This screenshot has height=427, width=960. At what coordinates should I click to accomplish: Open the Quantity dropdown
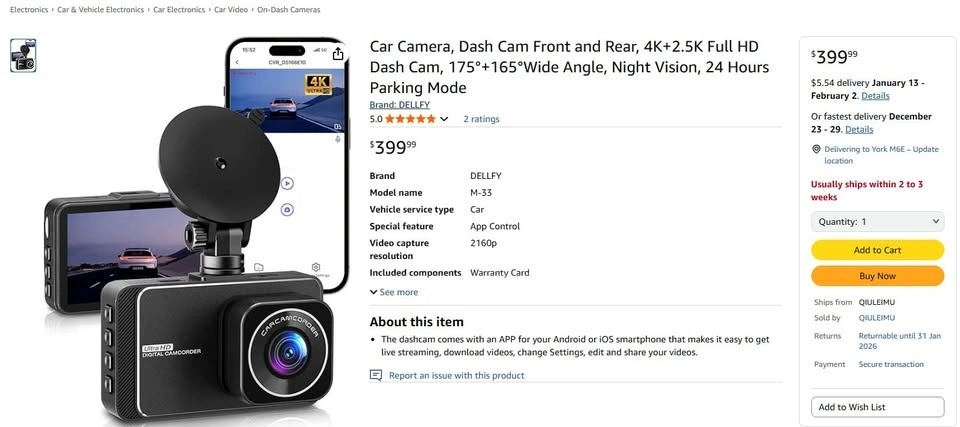pos(877,222)
